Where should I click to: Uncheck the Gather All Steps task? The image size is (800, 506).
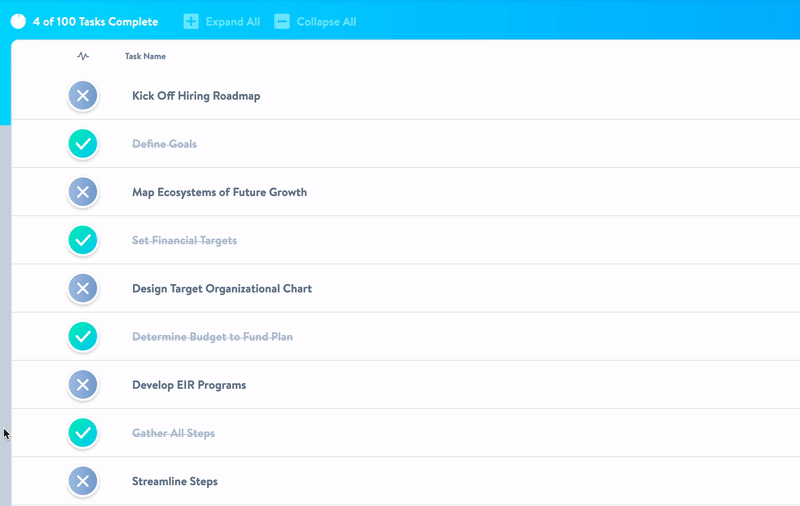click(x=83, y=433)
